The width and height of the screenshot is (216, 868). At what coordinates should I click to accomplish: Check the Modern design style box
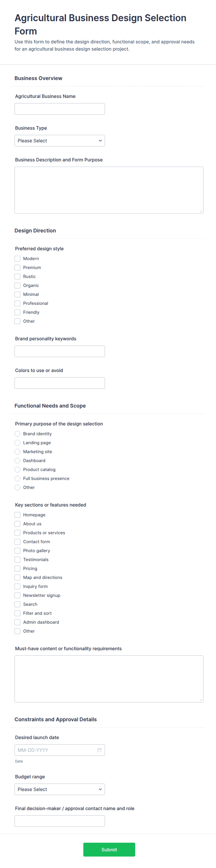[x=17, y=259]
